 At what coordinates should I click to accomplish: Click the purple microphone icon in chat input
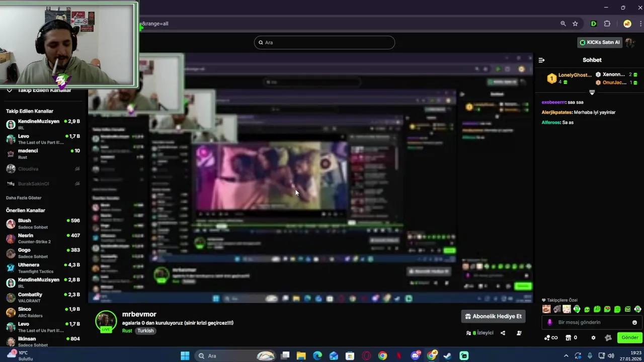[549, 322]
